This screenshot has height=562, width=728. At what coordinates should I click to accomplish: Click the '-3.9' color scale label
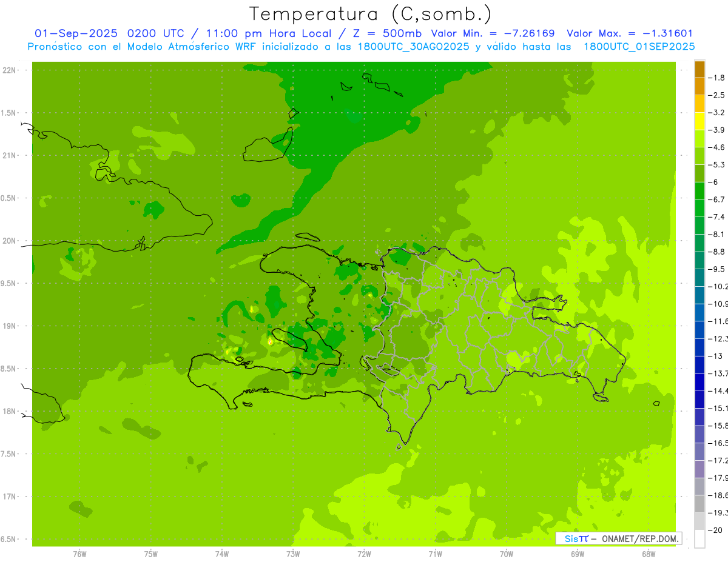[x=717, y=130]
